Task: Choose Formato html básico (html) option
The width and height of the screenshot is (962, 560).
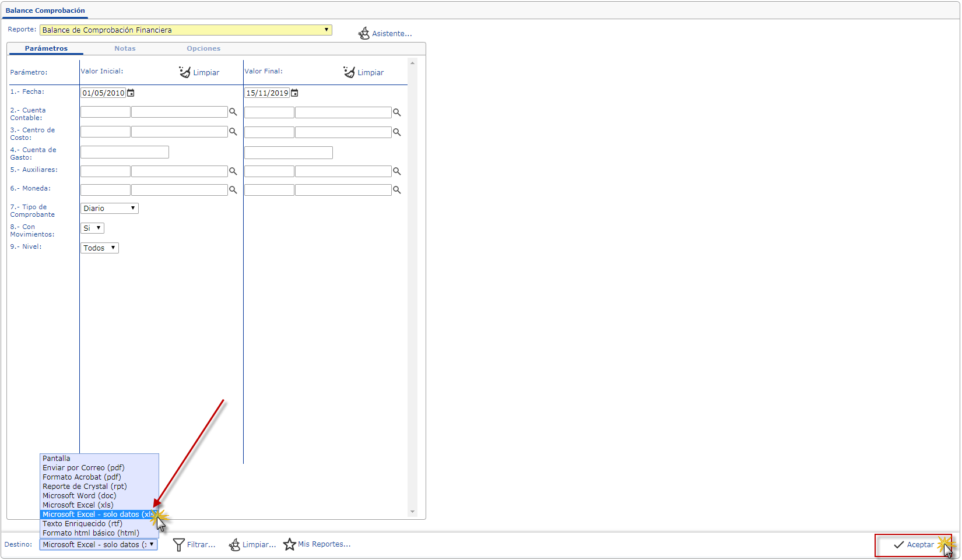Action: [99, 533]
